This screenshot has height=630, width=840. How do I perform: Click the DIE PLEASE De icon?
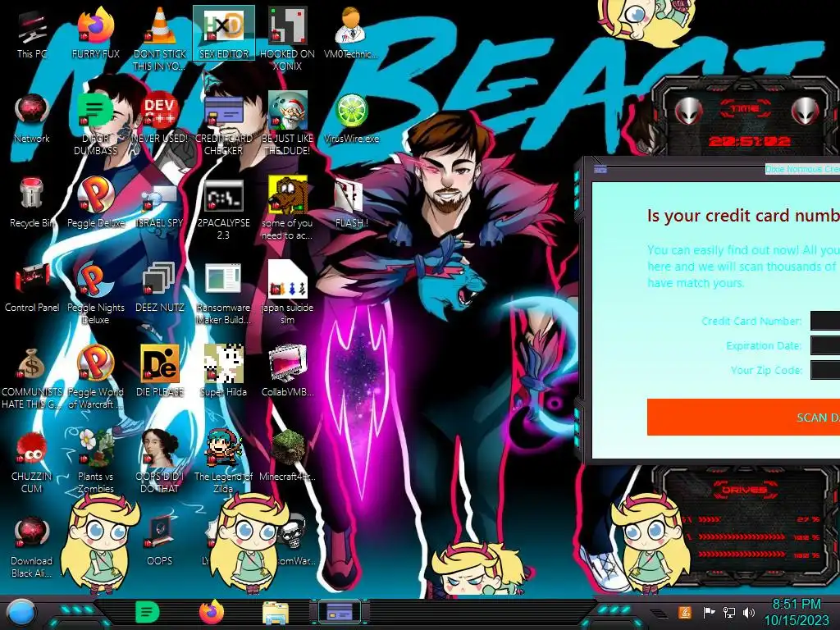(x=160, y=372)
